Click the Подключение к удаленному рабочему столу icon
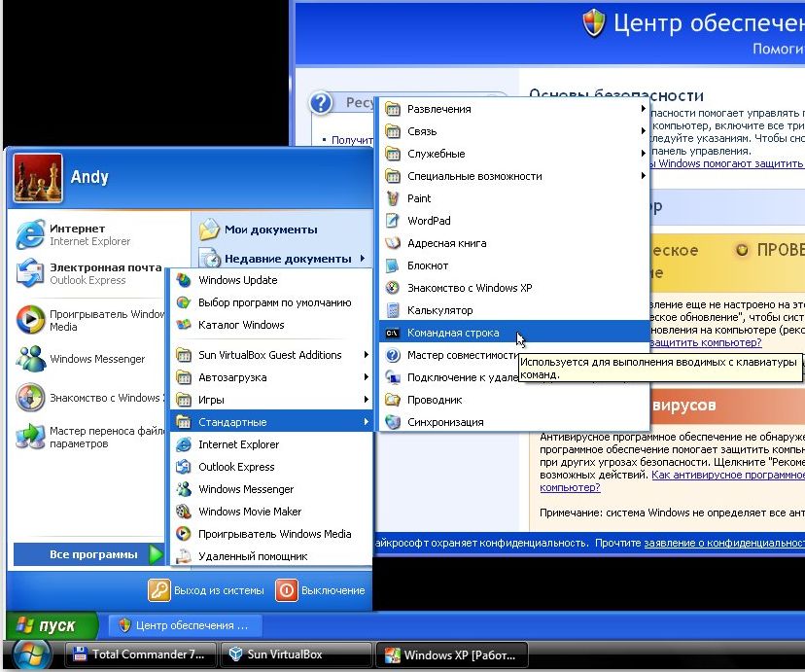The image size is (805, 672). (x=393, y=377)
